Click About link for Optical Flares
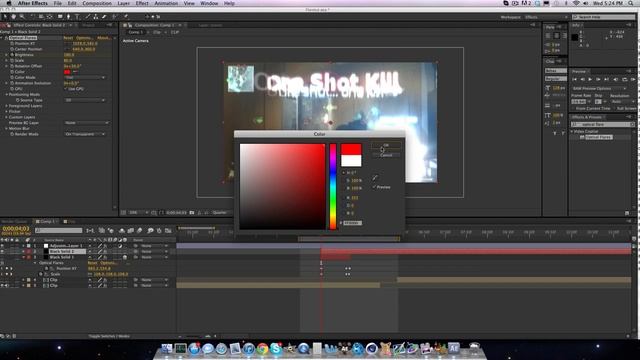The image size is (640, 360). [103, 38]
